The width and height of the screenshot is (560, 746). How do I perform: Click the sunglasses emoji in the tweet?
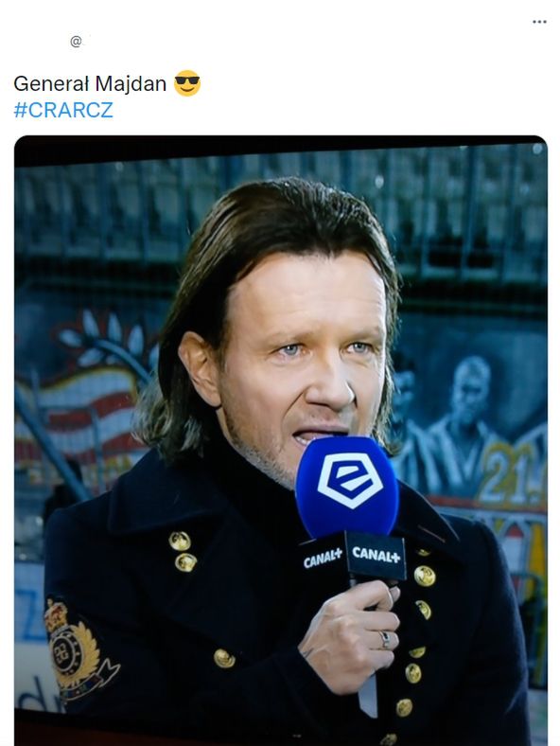187,83
